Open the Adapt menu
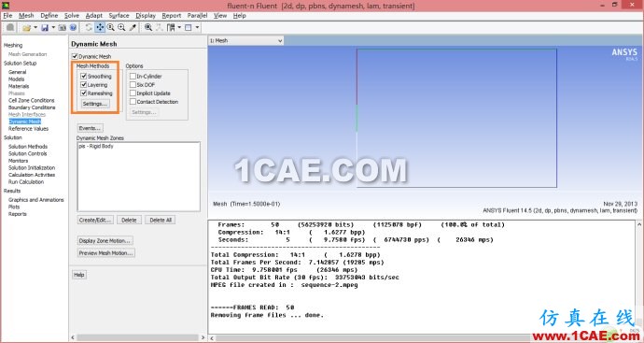 point(94,16)
